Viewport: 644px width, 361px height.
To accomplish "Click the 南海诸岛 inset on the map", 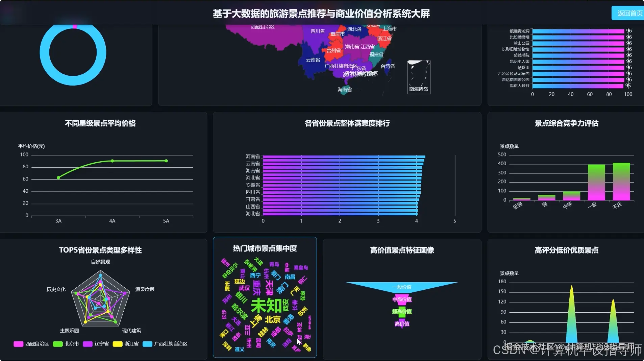I will pyautogui.click(x=419, y=77).
